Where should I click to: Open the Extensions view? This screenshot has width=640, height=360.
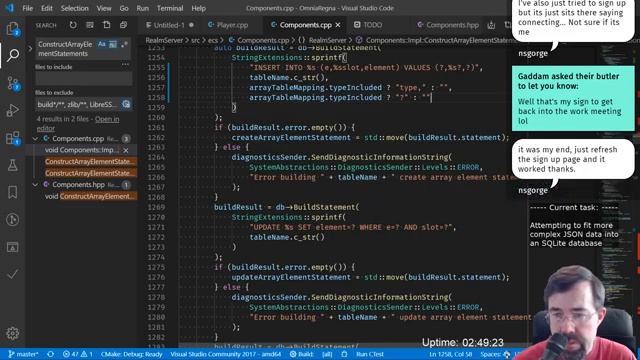(13, 138)
